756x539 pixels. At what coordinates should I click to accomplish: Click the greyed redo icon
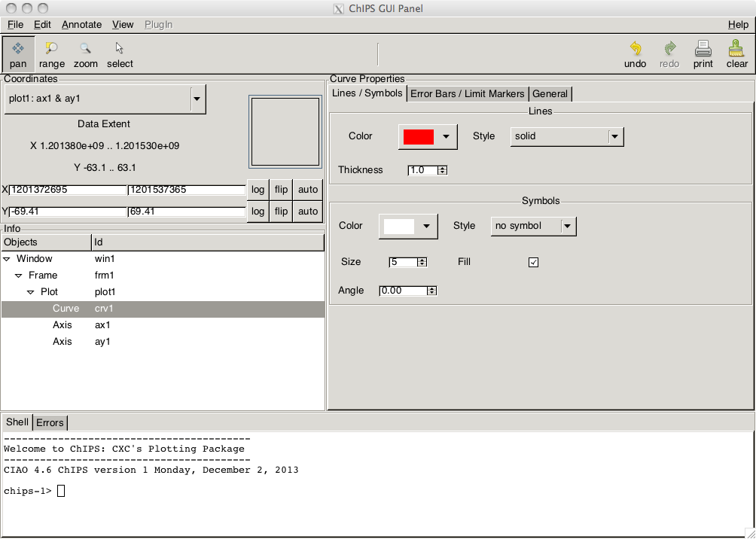point(669,48)
